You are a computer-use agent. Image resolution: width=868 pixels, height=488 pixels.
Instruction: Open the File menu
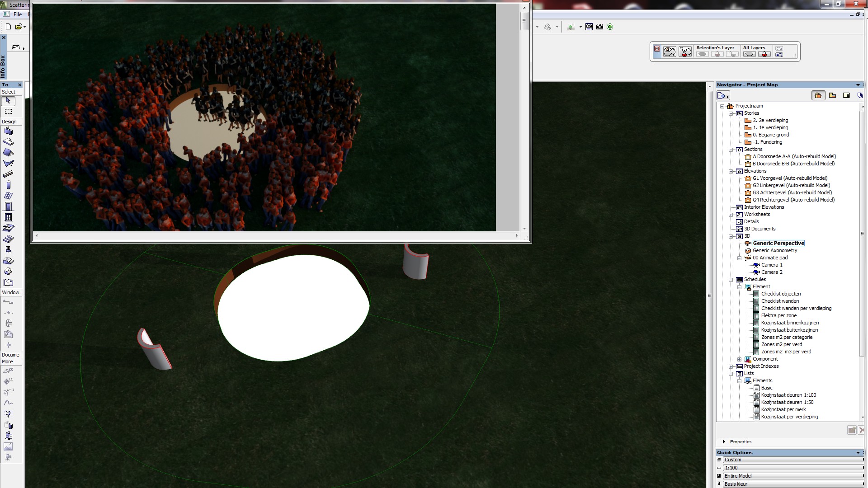point(18,14)
